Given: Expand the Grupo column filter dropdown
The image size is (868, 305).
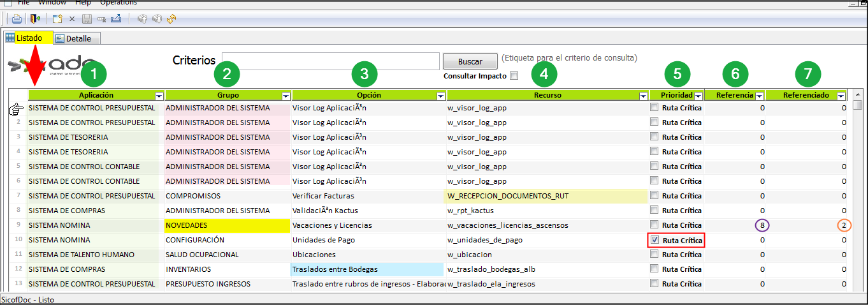Looking at the screenshot, I should point(286,96).
